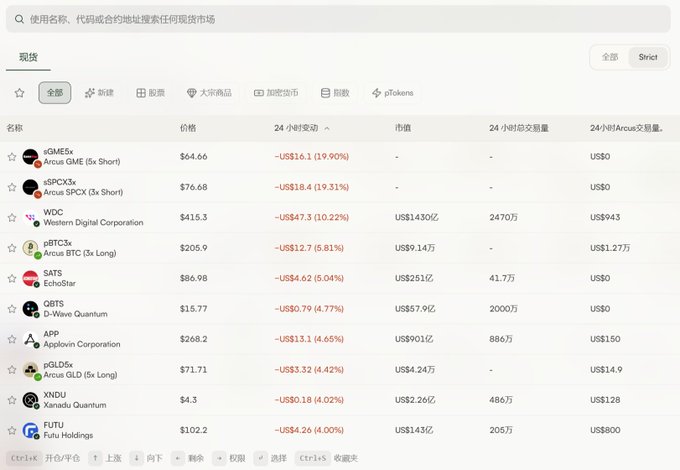
Task: Favorite FUTU with its star
Action: (x=12, y=430)
